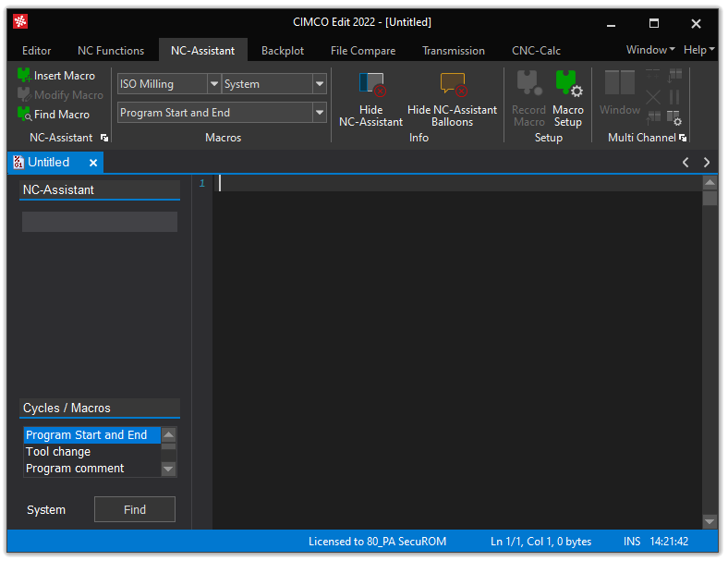The width and height of the screenshot is (728, 561).
Task: Click the CIMCO app logo icon
Action: 20,21
